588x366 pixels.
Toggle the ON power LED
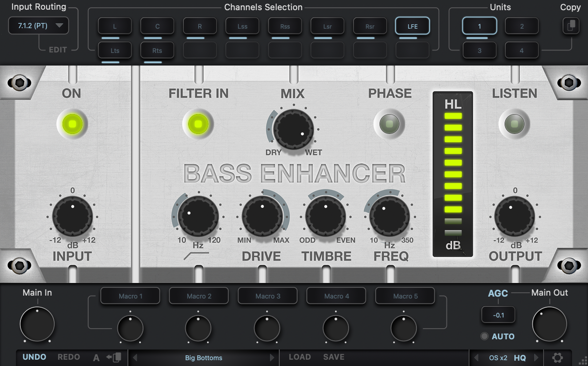pos(72,124)
